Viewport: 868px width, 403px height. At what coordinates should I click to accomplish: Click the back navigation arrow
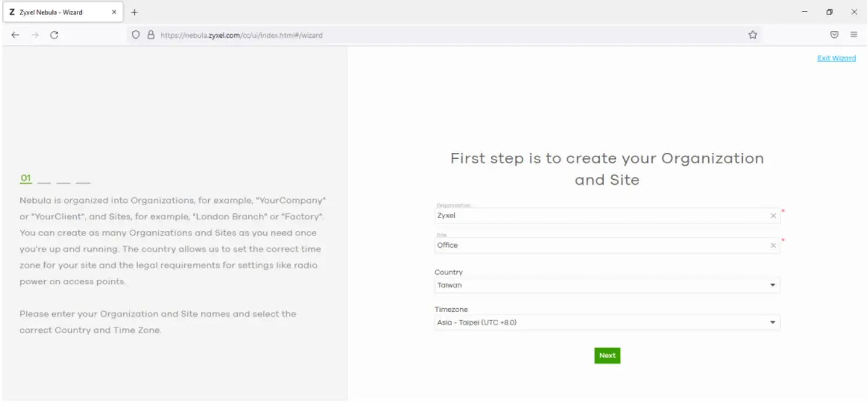[15, 34]
